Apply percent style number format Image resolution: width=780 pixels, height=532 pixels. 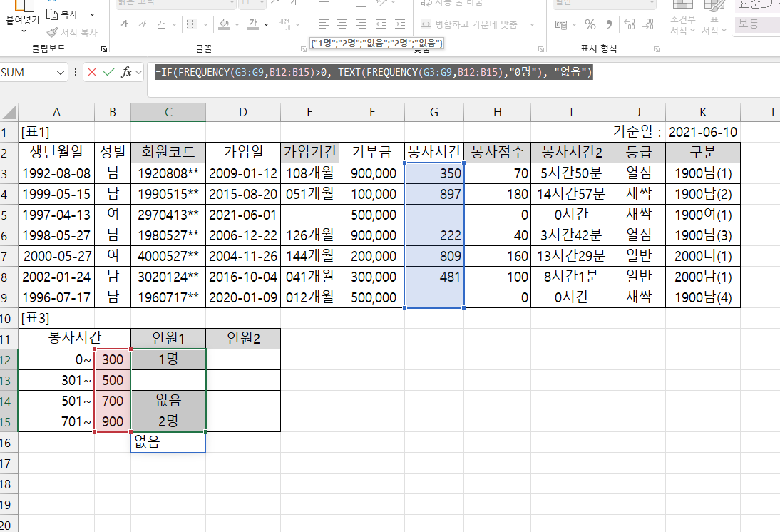(590, 24)
